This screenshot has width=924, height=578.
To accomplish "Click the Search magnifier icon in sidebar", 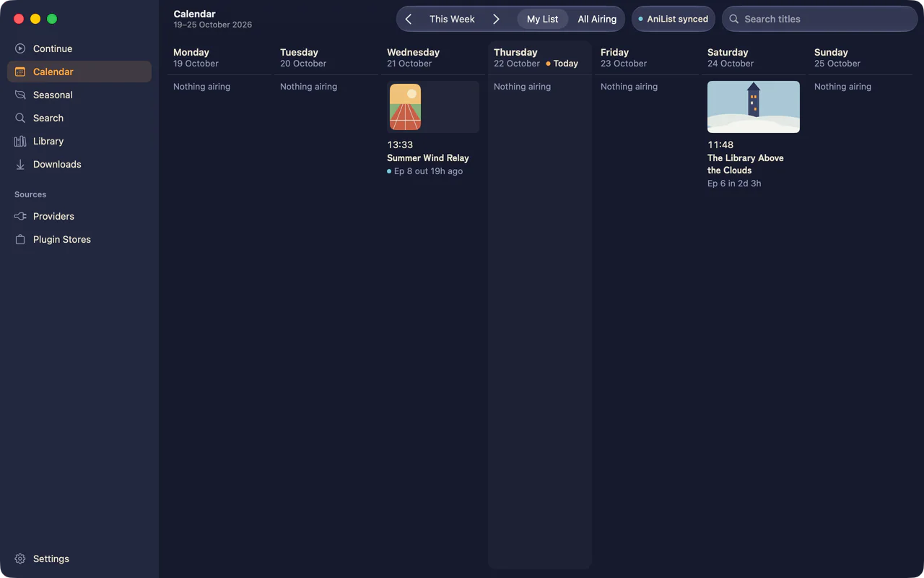I will [x=20, y=118].
